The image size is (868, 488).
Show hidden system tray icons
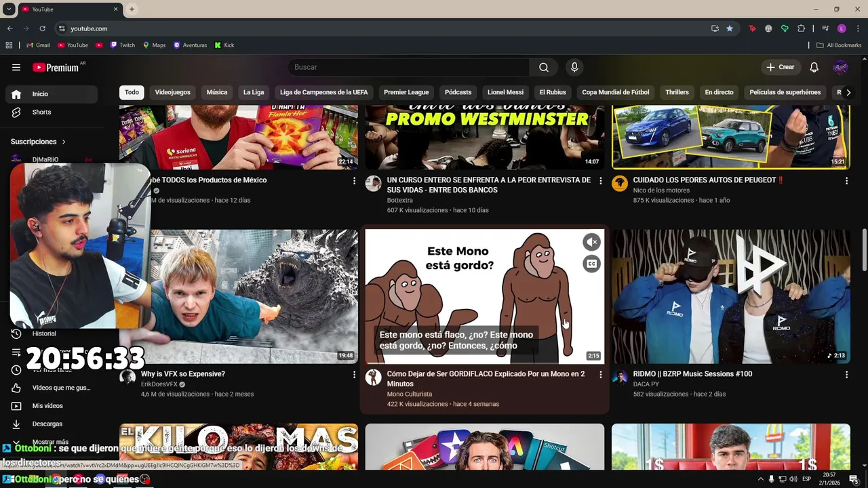point(759,479)
